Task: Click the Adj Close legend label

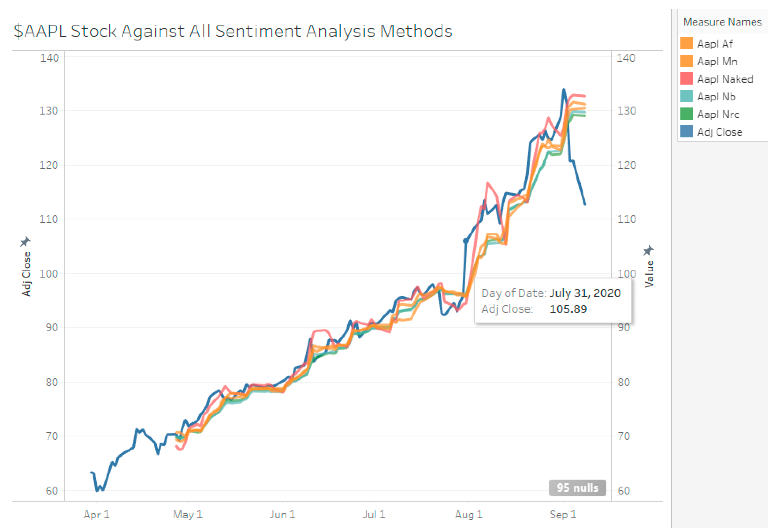Action: coord(719,132)
